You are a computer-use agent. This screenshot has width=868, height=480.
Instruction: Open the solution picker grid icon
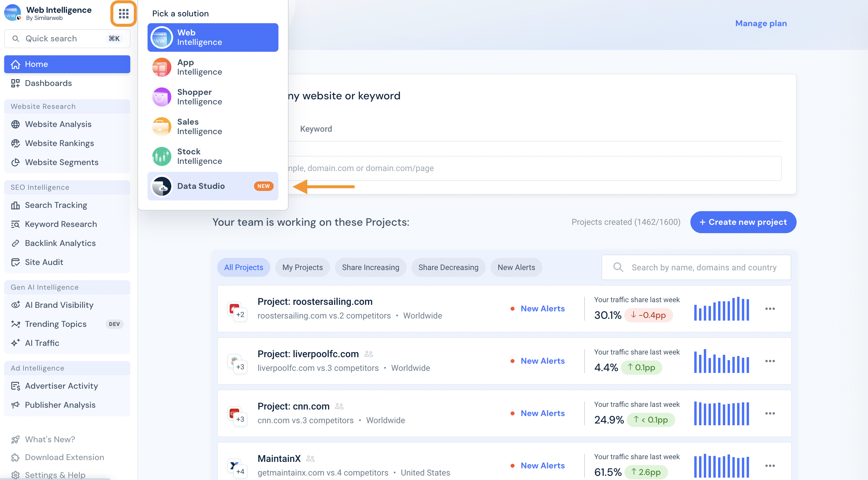pos(123,13)
